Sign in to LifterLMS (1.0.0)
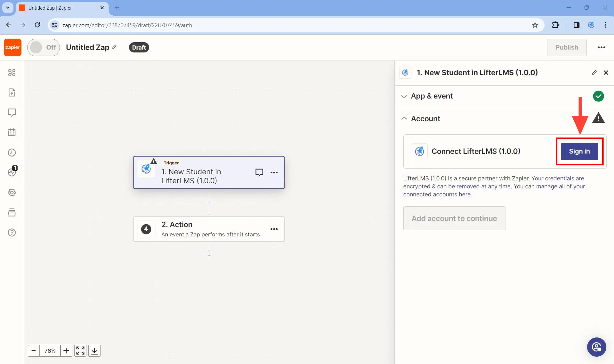614x364 pixels. (x=579, y=151)
